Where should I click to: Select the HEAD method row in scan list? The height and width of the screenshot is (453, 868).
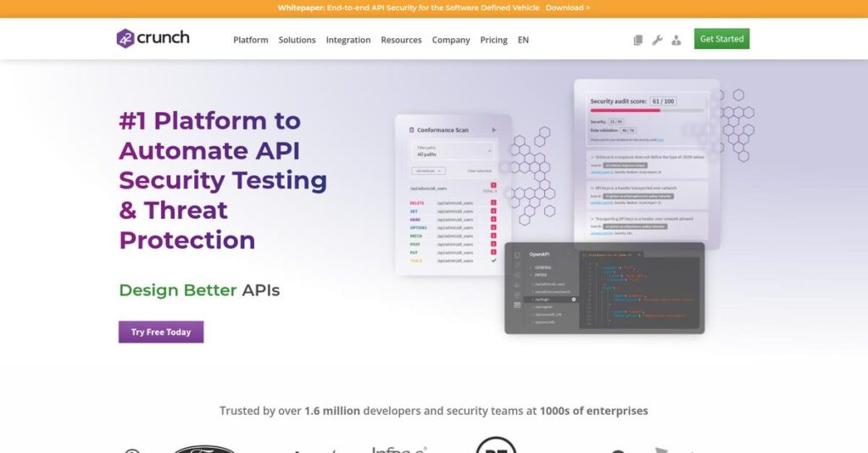tap(453, 220)
